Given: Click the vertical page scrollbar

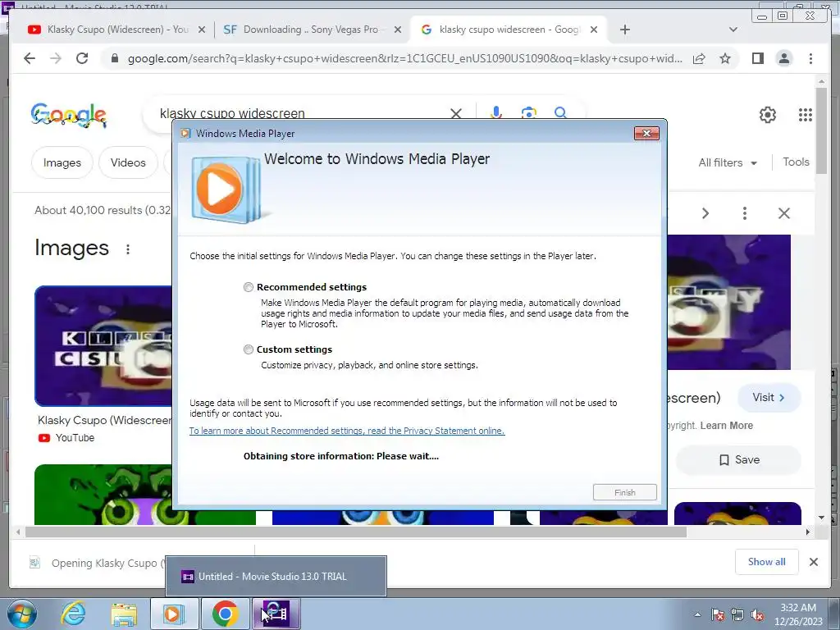Looking at the screenshot, I should tap(821, 131).
